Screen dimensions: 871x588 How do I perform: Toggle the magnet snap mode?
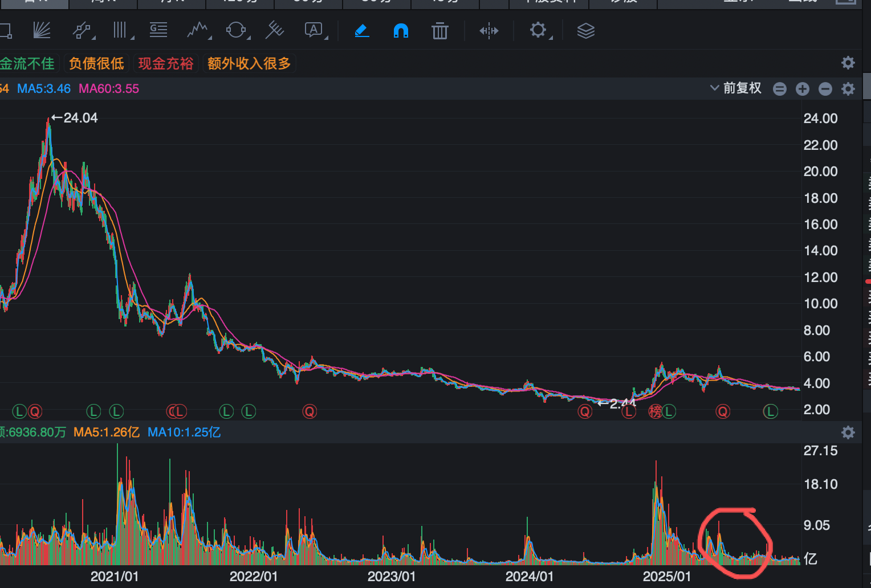[401, 30]
